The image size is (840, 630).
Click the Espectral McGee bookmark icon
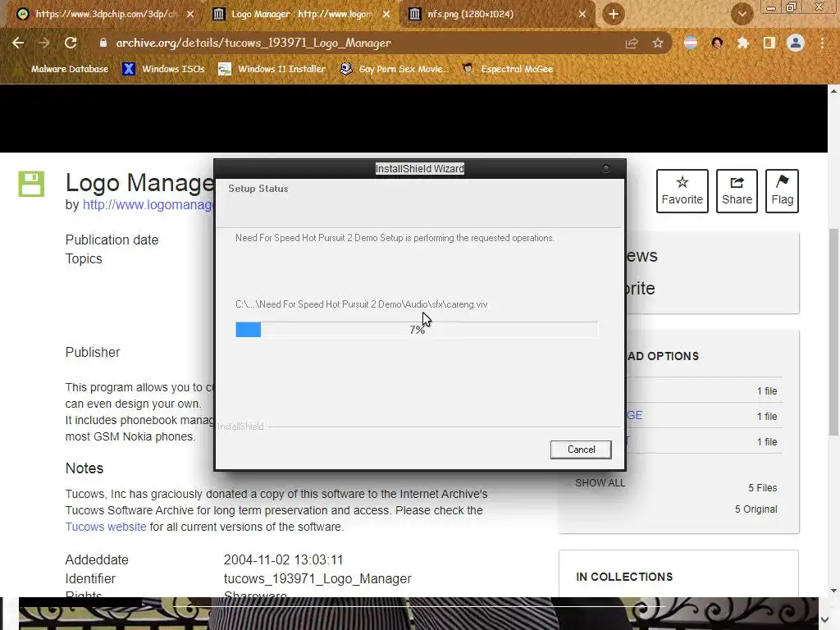468,69
